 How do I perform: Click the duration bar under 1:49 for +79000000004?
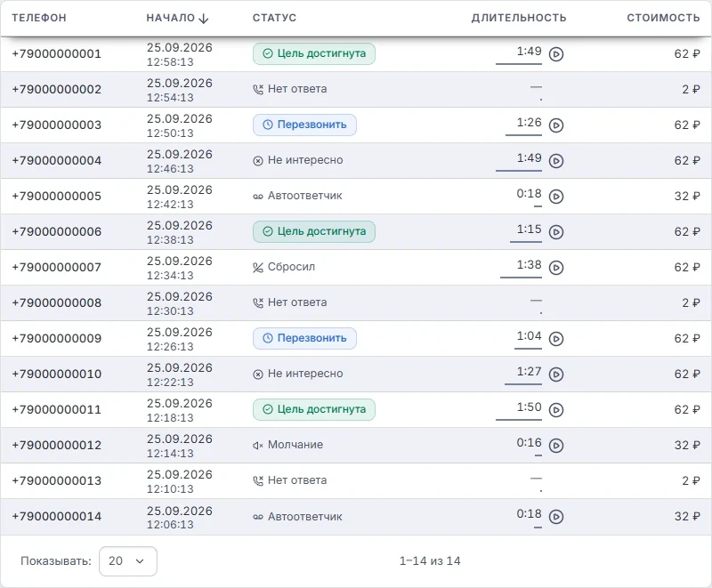519,171
